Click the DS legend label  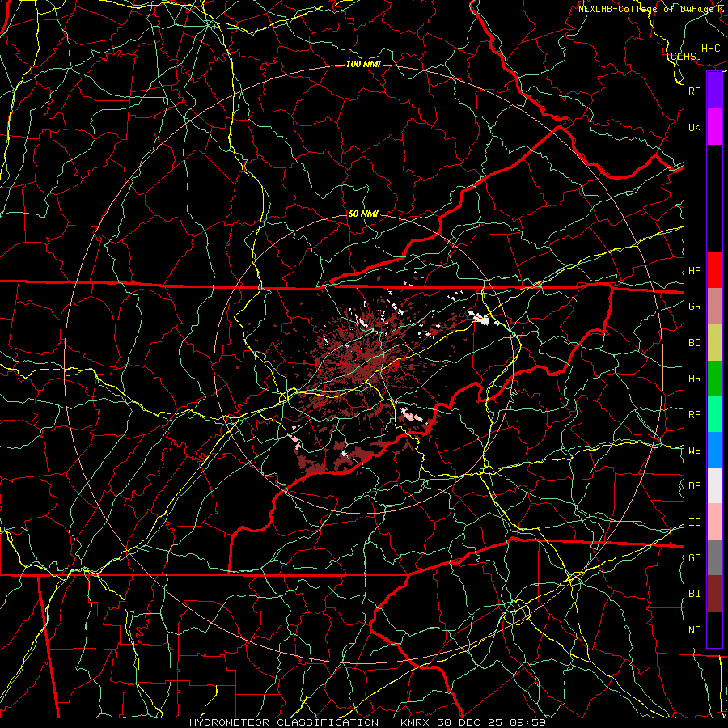coord(694,486)
